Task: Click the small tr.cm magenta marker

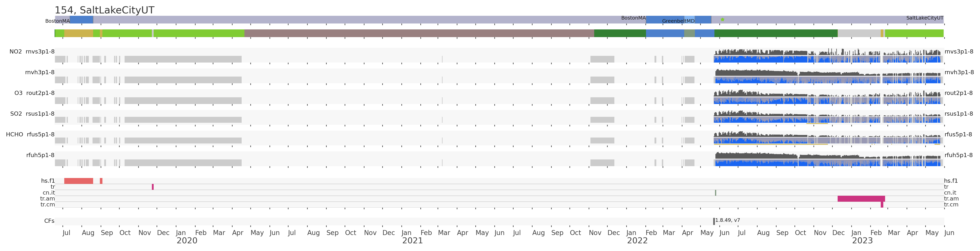Action: point(882,205)
